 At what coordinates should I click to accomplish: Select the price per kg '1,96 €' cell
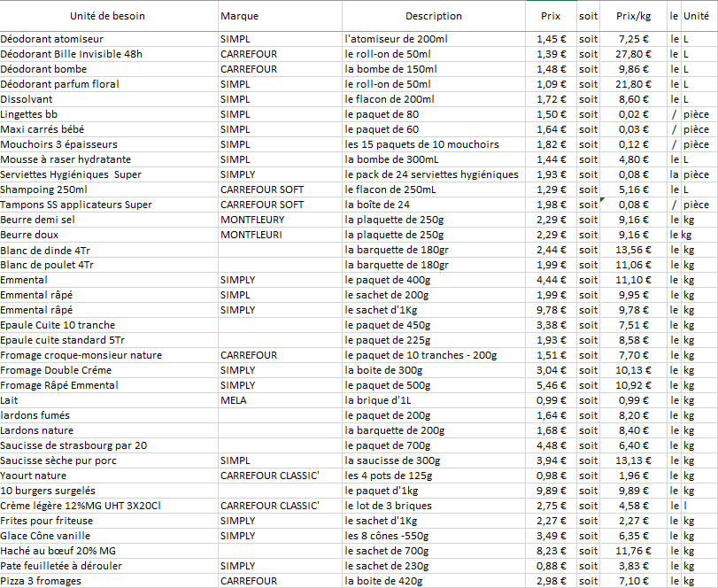coord(633,476)
